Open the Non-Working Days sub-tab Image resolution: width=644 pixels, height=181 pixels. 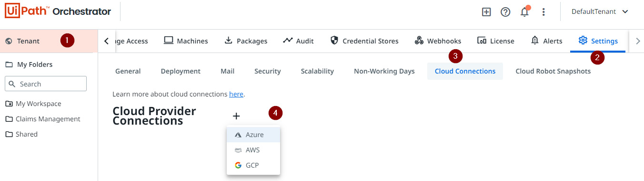click(384, 71)
